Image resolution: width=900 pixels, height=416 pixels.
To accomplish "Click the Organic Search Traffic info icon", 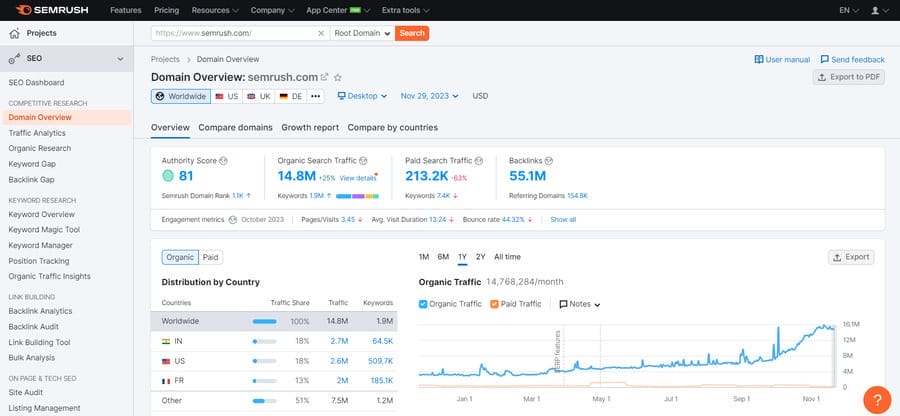I will point(363,161).
